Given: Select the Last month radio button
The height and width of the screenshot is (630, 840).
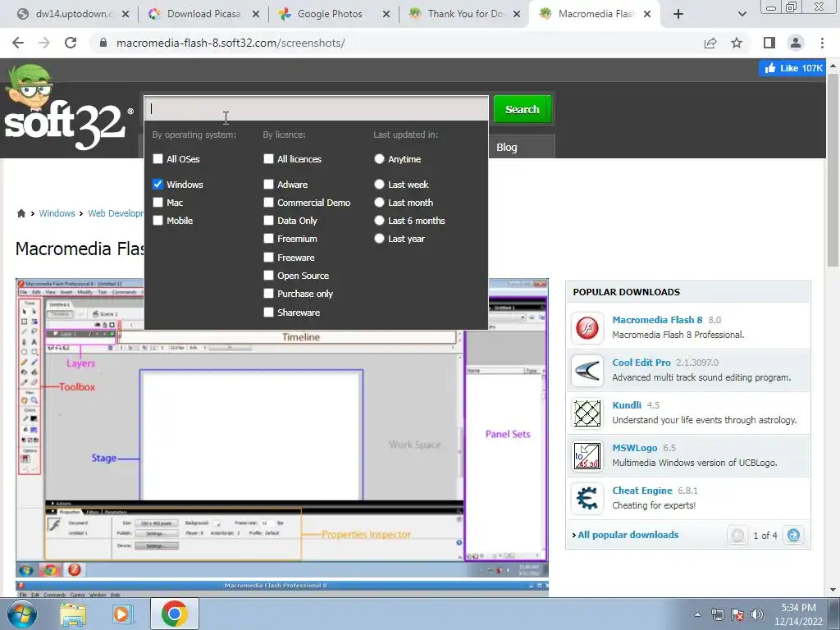Looking at the screenshot, I should click(379, 203).
